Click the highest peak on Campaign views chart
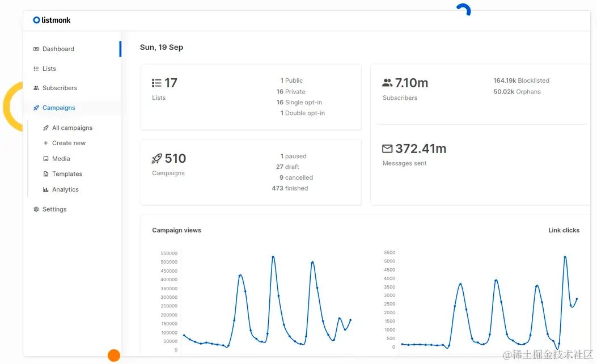 point(273,257)
